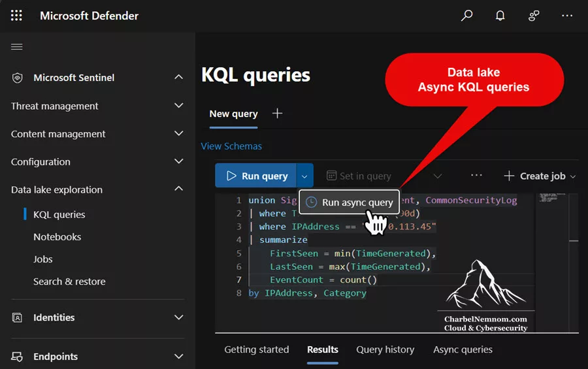This screenshot has width=588, height=369.
Task: Switch to Async queries tab
Action: [463, 349]
